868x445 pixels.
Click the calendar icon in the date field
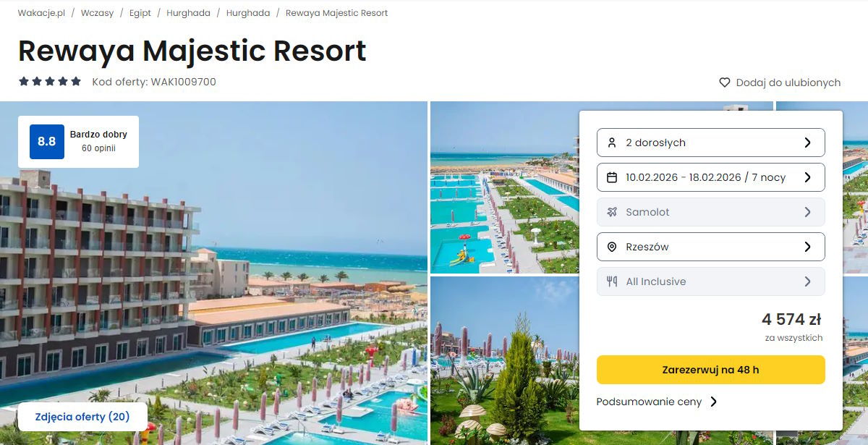(612, 177)
